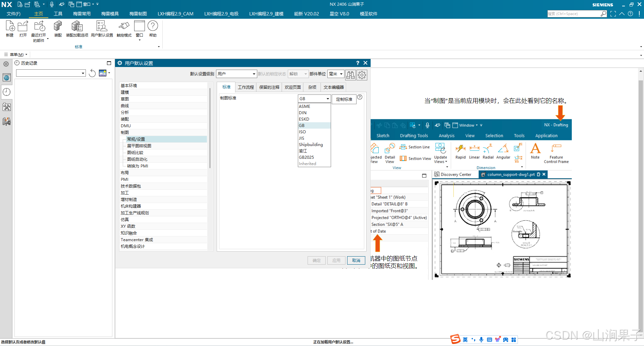The image size is (644, 346).
Task: Click the Sogou input method logo
Action: point(455,339)
